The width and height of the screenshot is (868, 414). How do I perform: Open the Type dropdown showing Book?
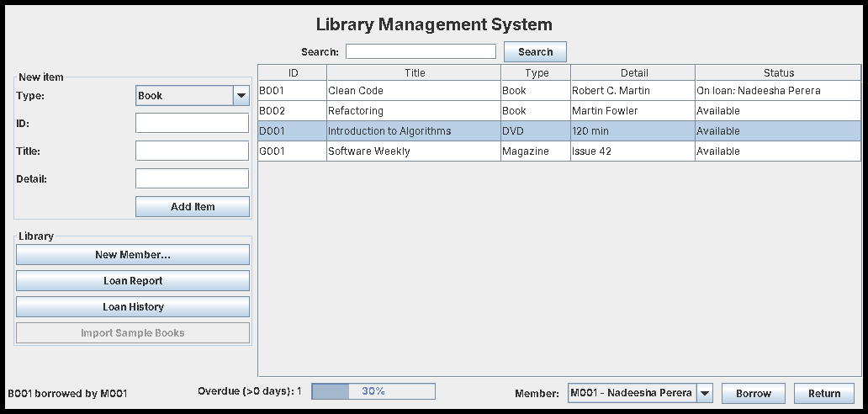point(193,95)
